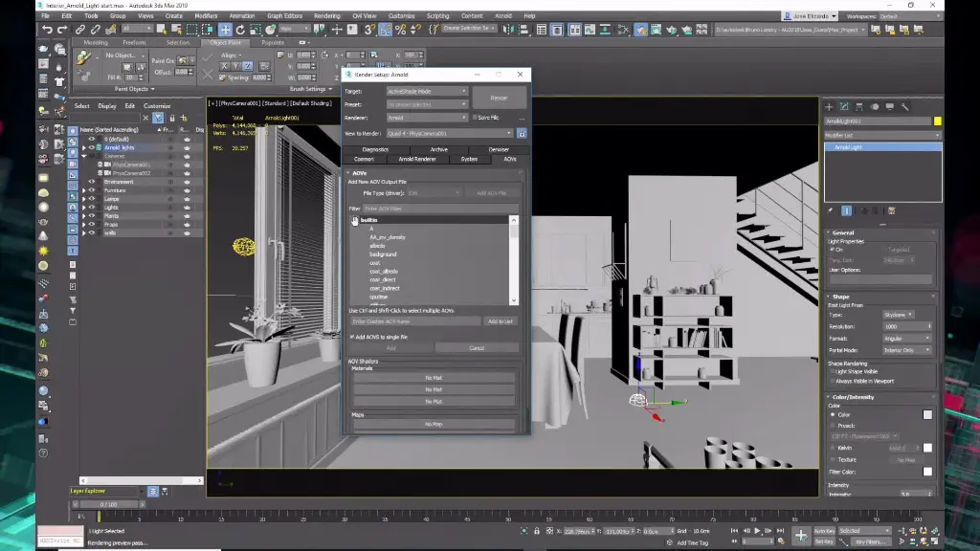The image size is (980, 551).
Task: Click the Undo arrow in main toolbar
Action: tap(47, 30)
